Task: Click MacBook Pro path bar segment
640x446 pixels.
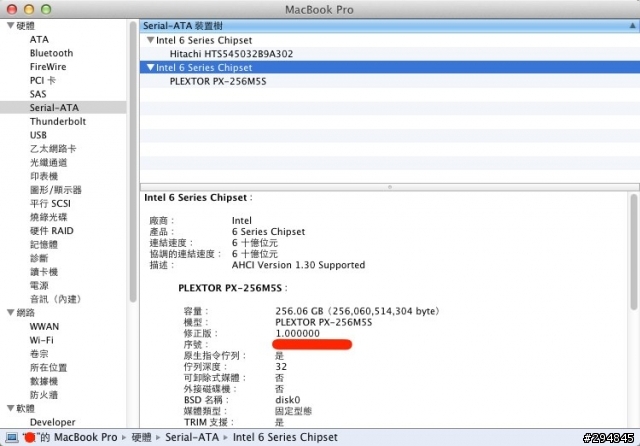Action: [85, 437]
